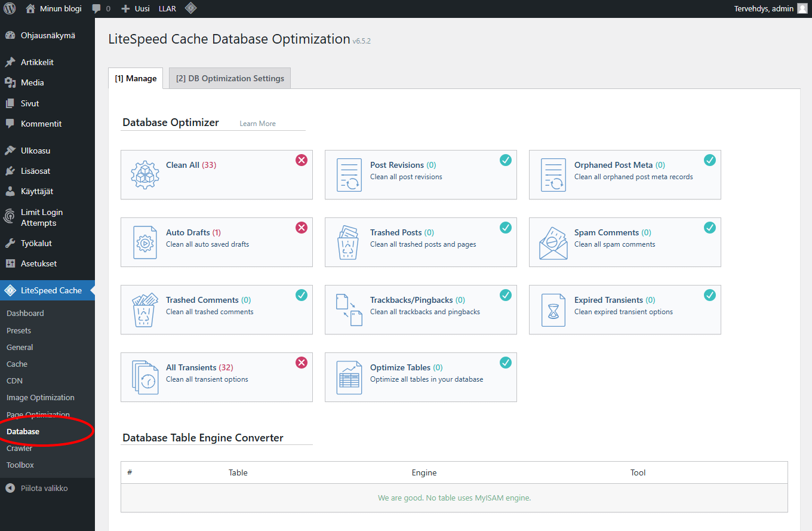Click the Expired Transients hourglass icon
This screenshot has height=531, width=812.
[x=553, y=310]
